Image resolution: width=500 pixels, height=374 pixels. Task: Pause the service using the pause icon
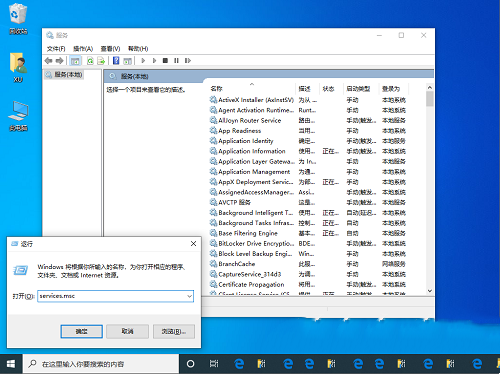point(176,61)
